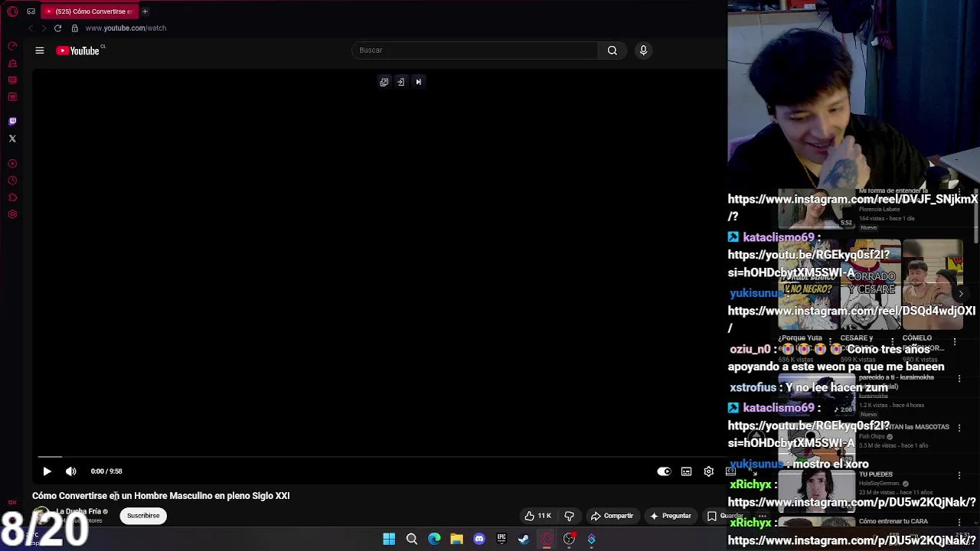Open File Explorer from the taskbar

pos(456,540)
